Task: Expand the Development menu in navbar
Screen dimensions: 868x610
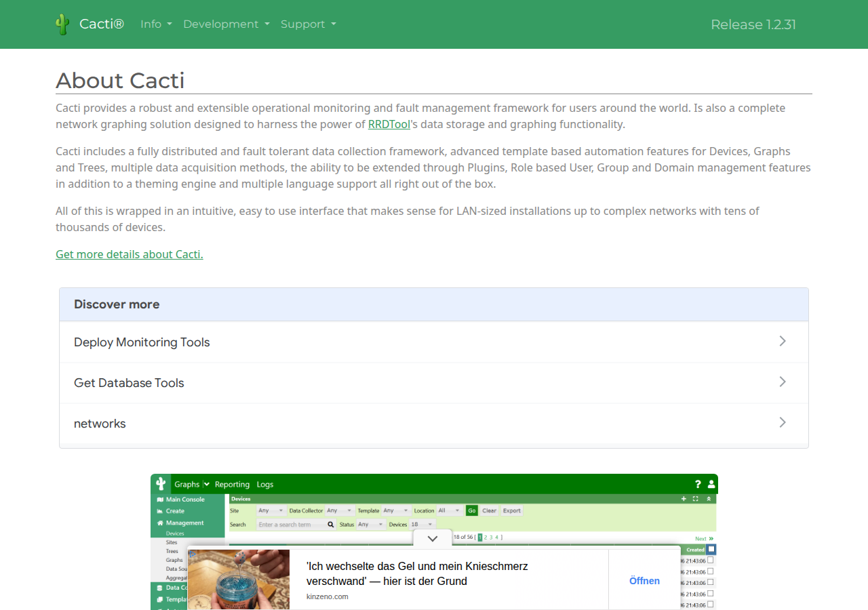Action: pos(226,24)
